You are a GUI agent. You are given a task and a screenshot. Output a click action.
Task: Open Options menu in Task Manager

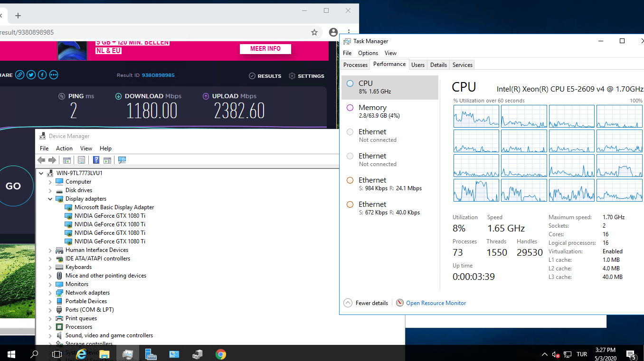coord(368,53)
